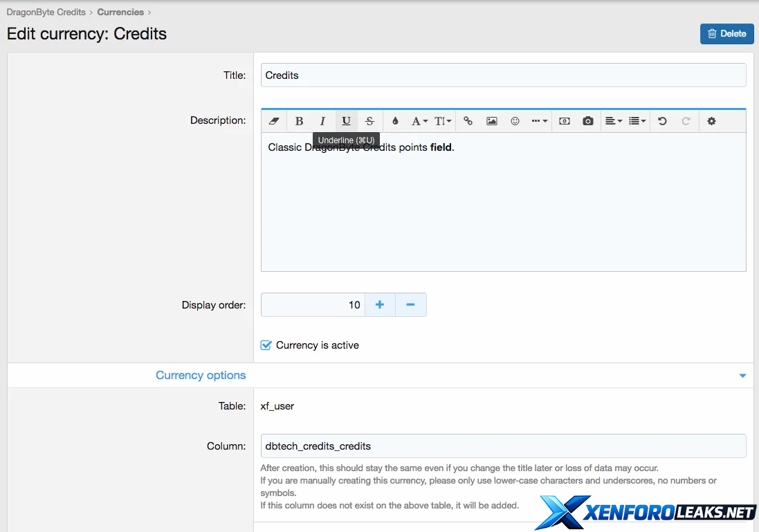
Task: Toggle underline formatting button
Action: click(x=346, y=121)
